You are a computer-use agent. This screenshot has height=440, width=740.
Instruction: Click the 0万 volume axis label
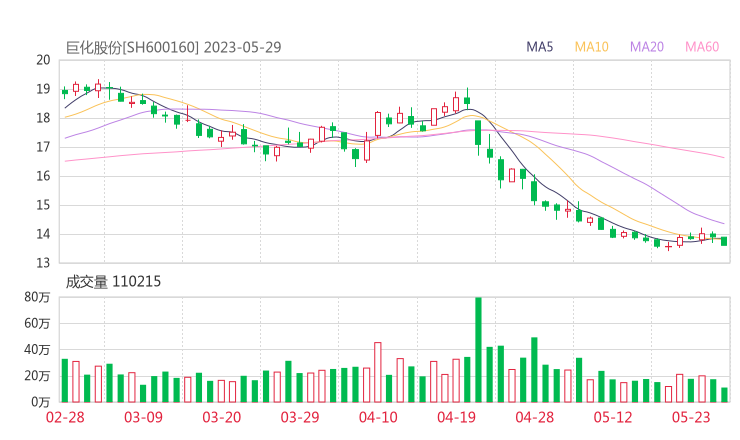pos(41,402)
